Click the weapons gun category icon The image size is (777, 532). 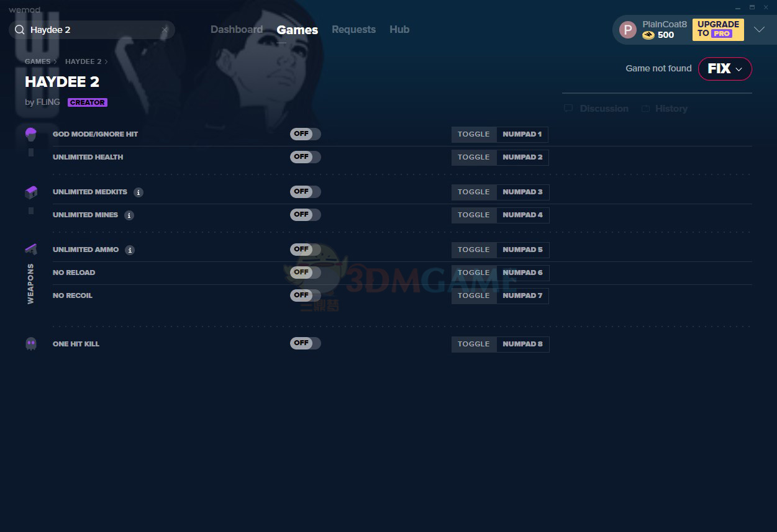coord(31,250)
